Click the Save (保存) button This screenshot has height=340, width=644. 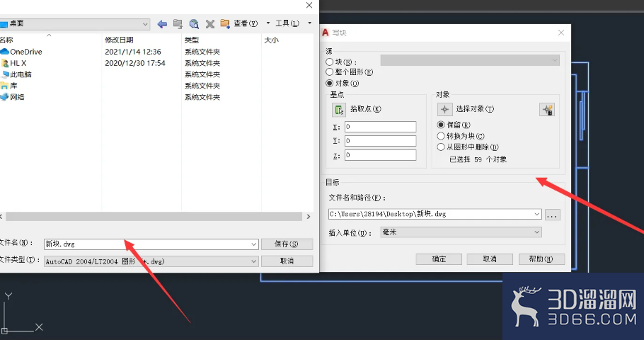287,244
